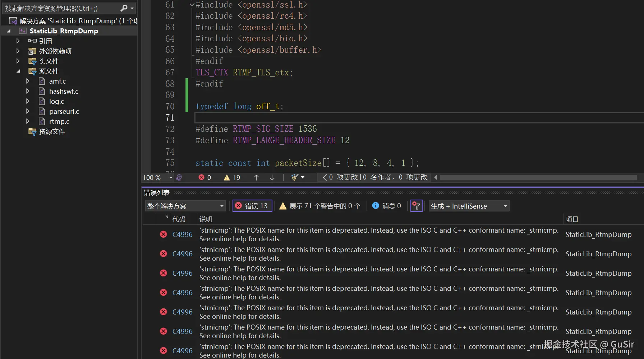644x359 pixels.
Task: Click the log.c file icon
Action: [x=42, y=101]
